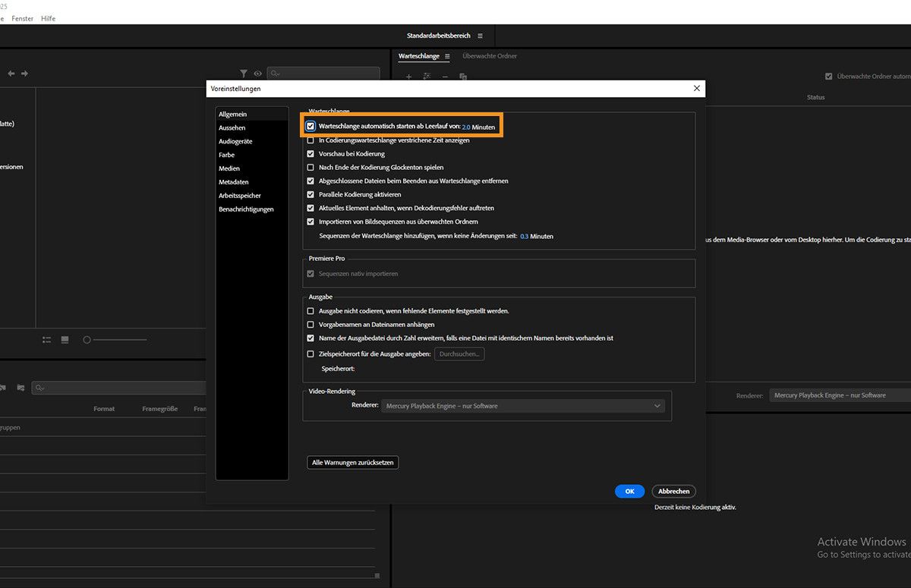Open Standardarbeitsbereich workspace menu icon
Screen dimensions: 911x588
480,36
